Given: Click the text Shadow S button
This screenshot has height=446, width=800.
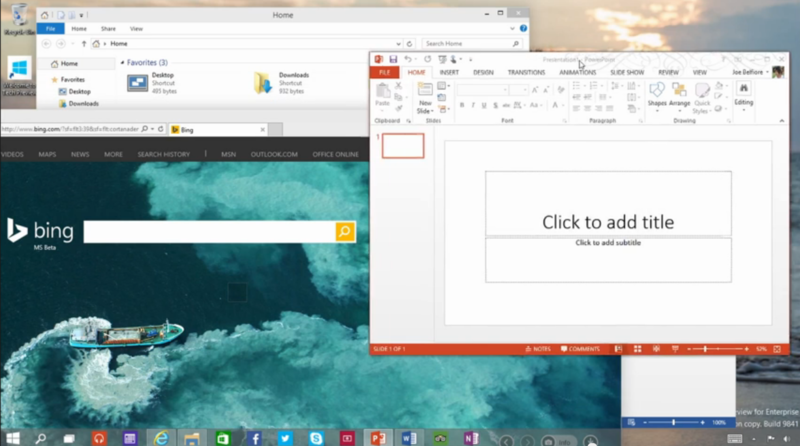Looking at the screenshot, I should pyautogui.click(x=495, y=105).
